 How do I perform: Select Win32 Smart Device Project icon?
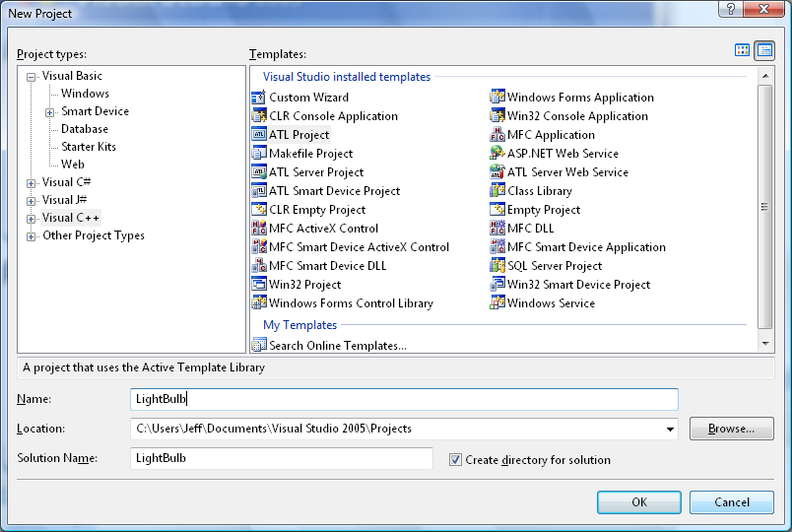[x=497, y=284]
